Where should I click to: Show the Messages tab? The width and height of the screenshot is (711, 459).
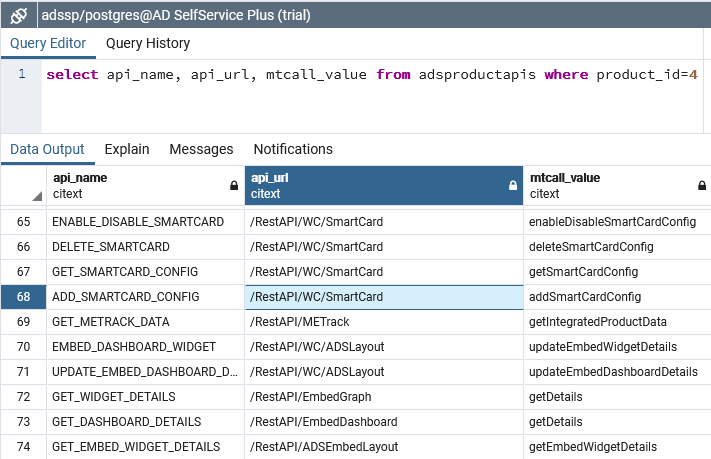coord(201,149)
